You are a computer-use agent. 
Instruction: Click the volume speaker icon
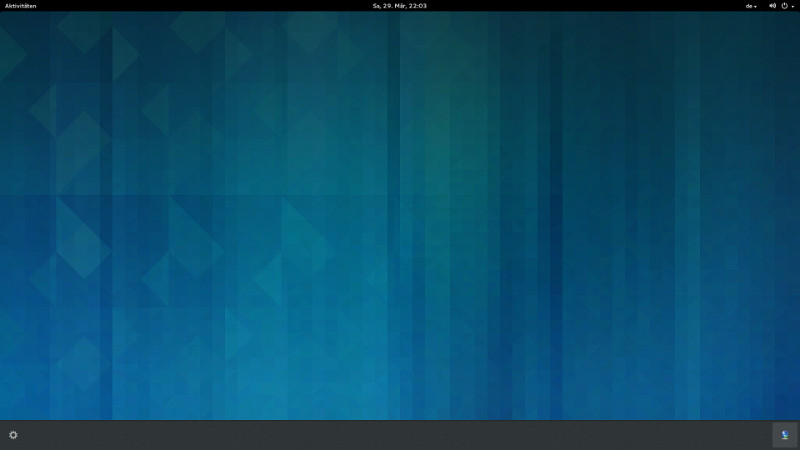pos(772,6)
